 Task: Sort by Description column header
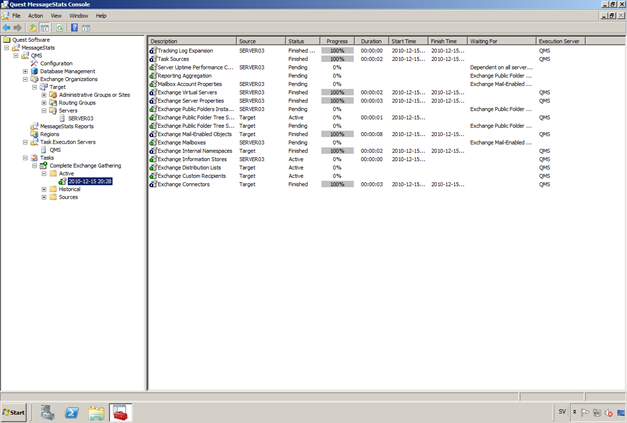point(192,41)
